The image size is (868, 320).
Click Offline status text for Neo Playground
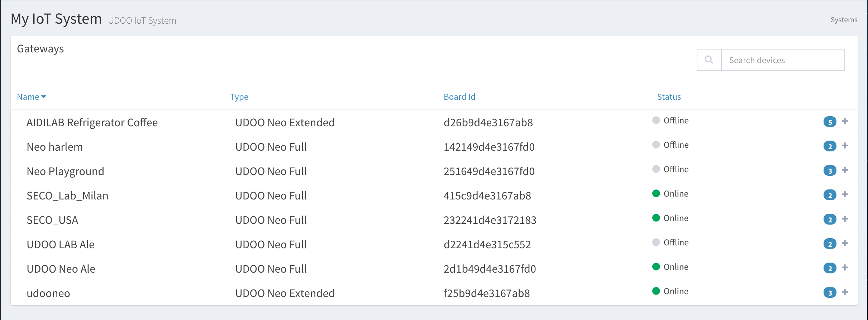click(x=676, y=169)
